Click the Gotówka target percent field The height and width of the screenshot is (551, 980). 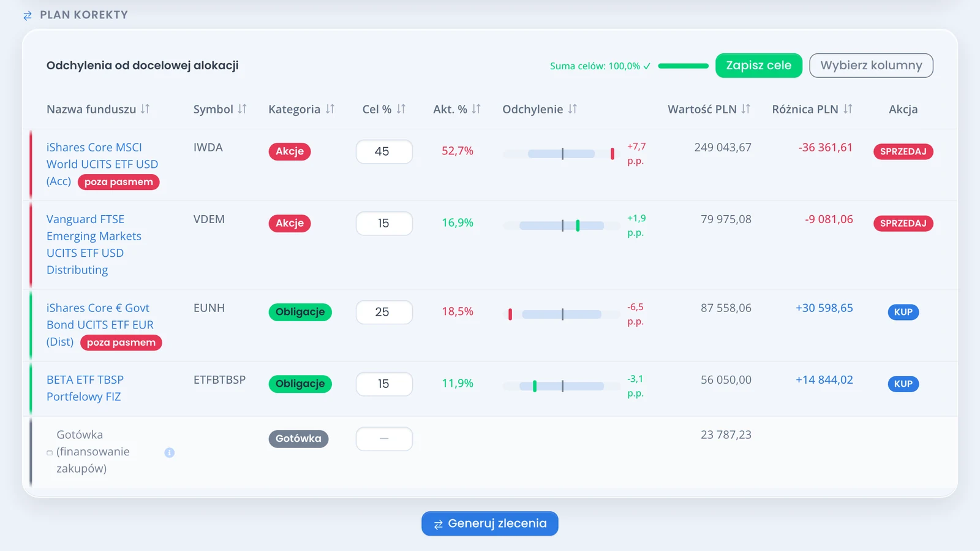point(384,439)
